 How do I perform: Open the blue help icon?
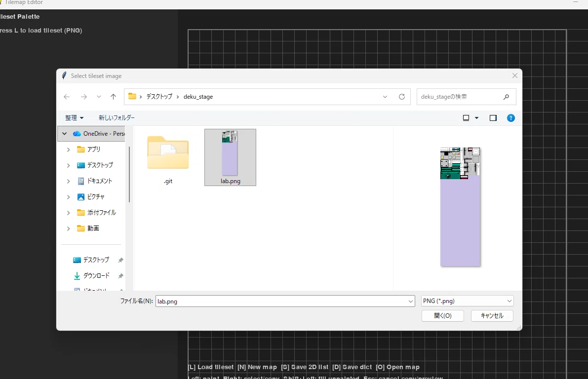click(511, 118)
